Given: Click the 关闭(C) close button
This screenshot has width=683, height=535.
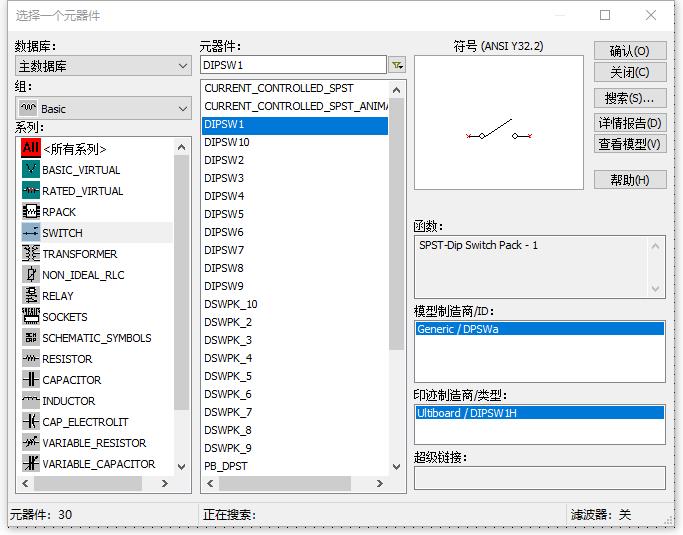Looking at the screenshot, I should coord(630,72).
